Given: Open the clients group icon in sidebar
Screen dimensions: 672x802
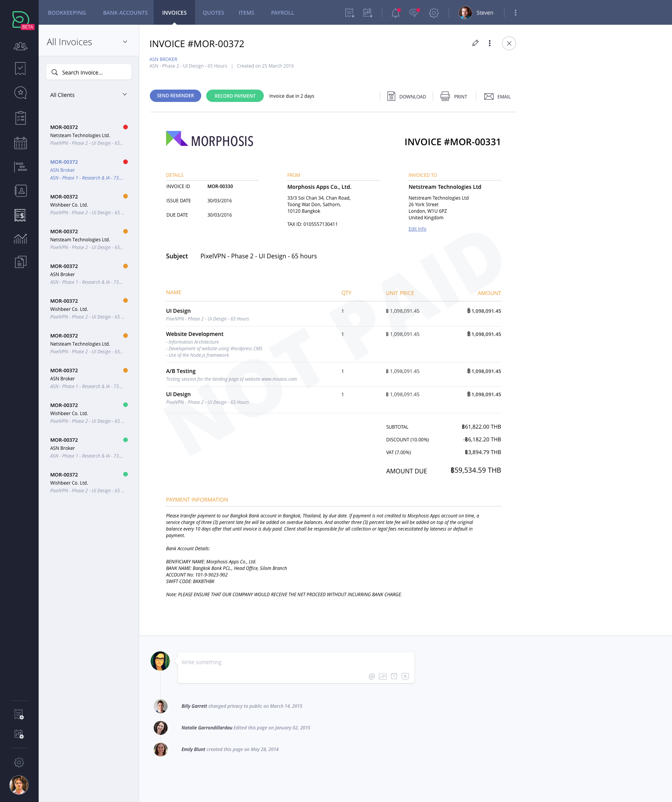Looking at the screenshot, I should click(x=20, y=46).
